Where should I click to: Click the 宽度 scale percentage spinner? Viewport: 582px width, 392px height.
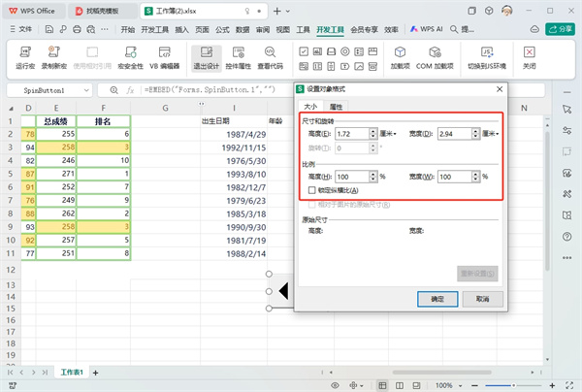coord(475,177)
